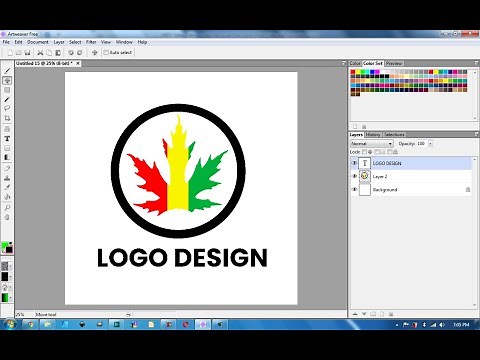
Task: Open the green gradient selector dropdown in toolbox
Action: [x=10, y=297]
